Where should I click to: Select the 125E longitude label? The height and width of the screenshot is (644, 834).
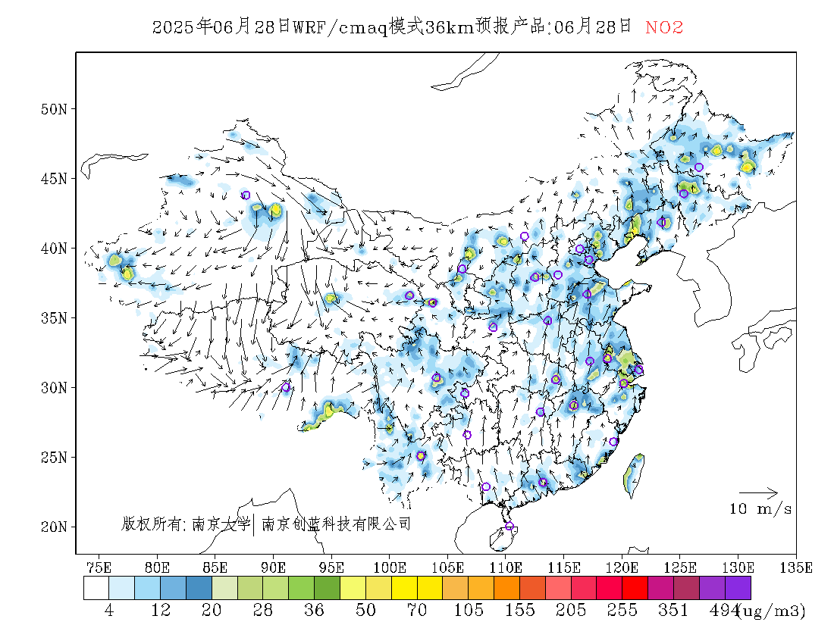[680, 567]
